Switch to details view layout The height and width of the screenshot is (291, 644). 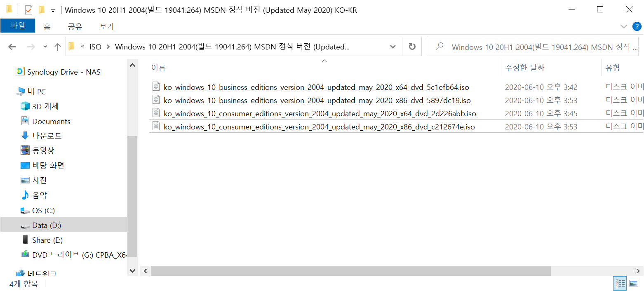tap(620, 284)
